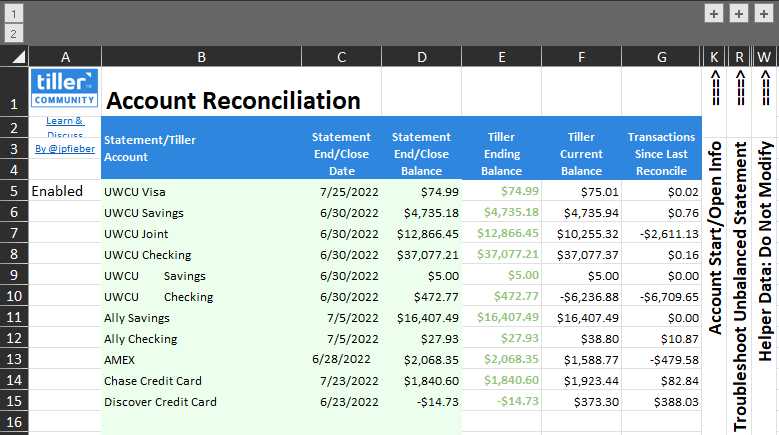Click statement balance $37,077.21 in column D
Image resolution: width=779 pixels, height=435 pixels.
click(421, 255)
